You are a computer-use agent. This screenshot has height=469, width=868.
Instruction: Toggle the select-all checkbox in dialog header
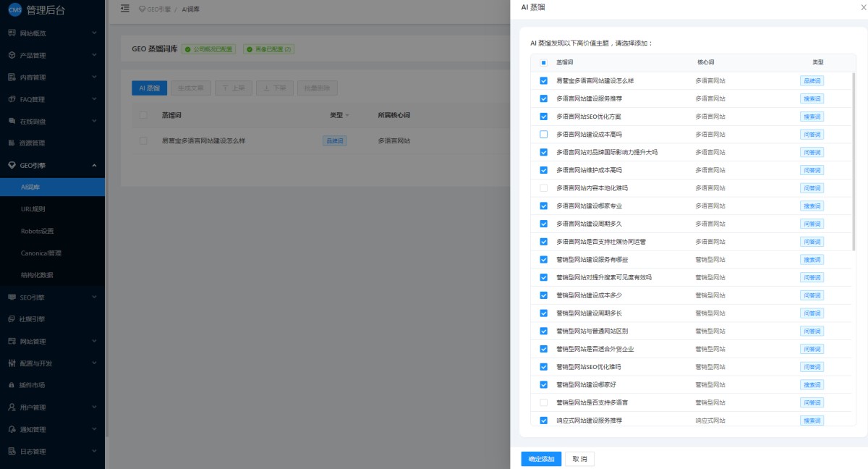(543, 63)
